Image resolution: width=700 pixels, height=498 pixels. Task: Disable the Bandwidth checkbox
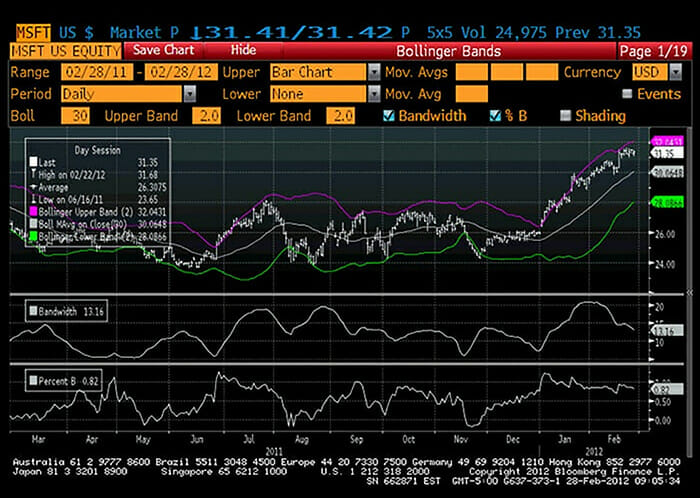click(389, 116)
